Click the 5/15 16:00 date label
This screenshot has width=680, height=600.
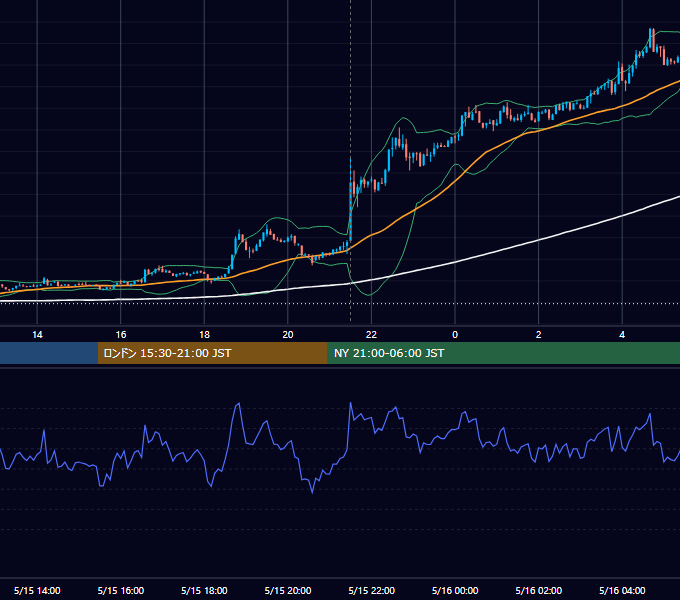[121, 590]
